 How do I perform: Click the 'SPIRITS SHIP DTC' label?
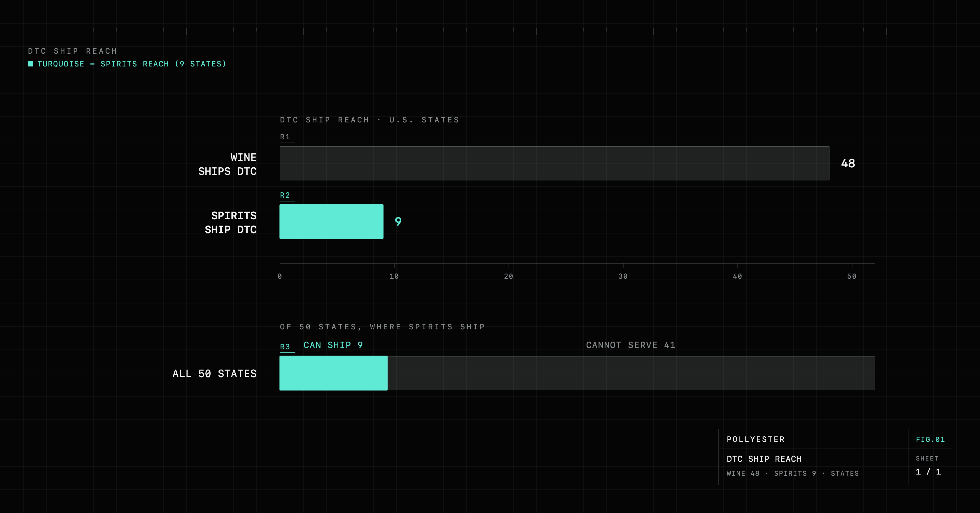(230, 222)
